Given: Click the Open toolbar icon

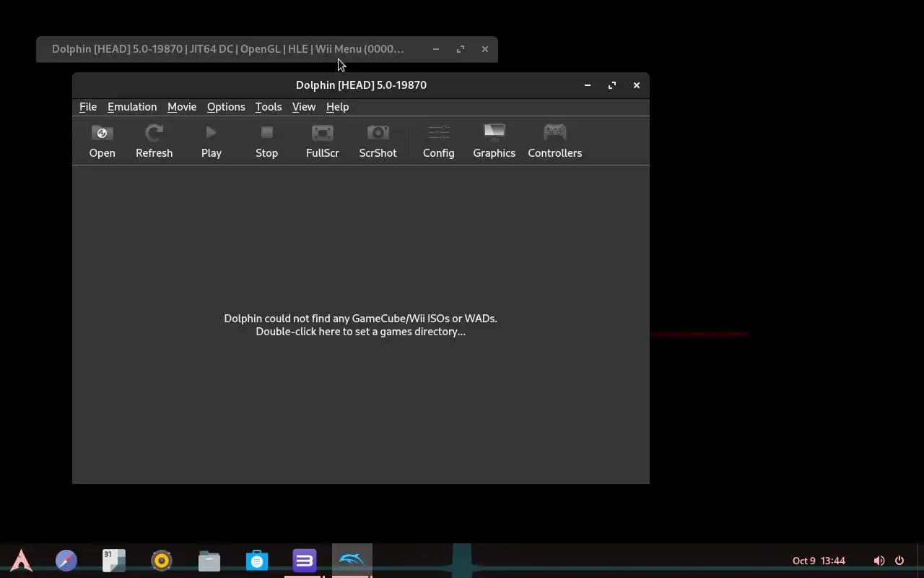Looking at the screenshot, I should coord(102,141).
